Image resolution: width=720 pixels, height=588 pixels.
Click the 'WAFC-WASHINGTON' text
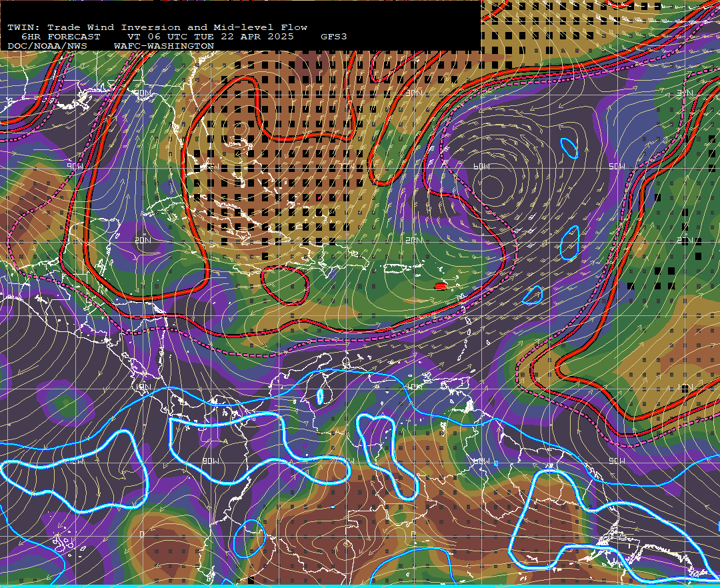click(x=164, y=47)
